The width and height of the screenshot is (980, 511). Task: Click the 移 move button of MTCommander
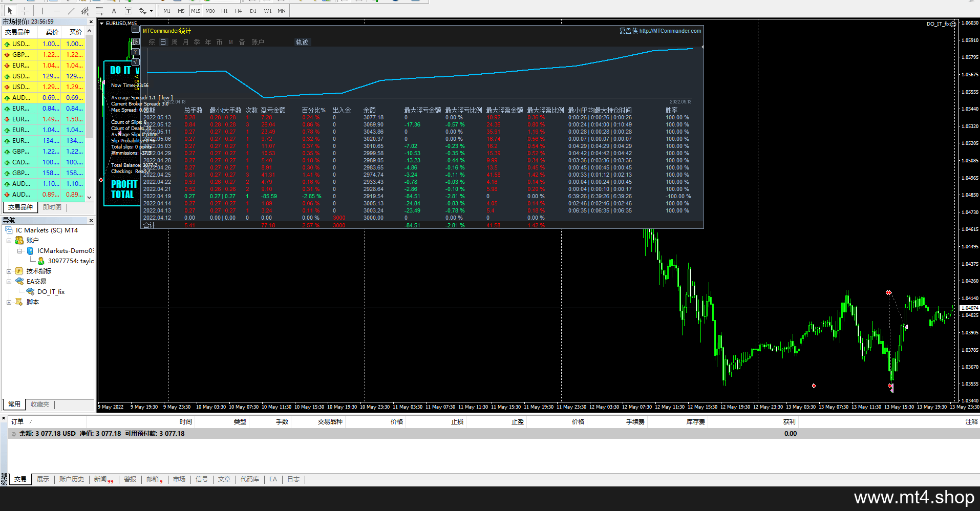(135, 41)
